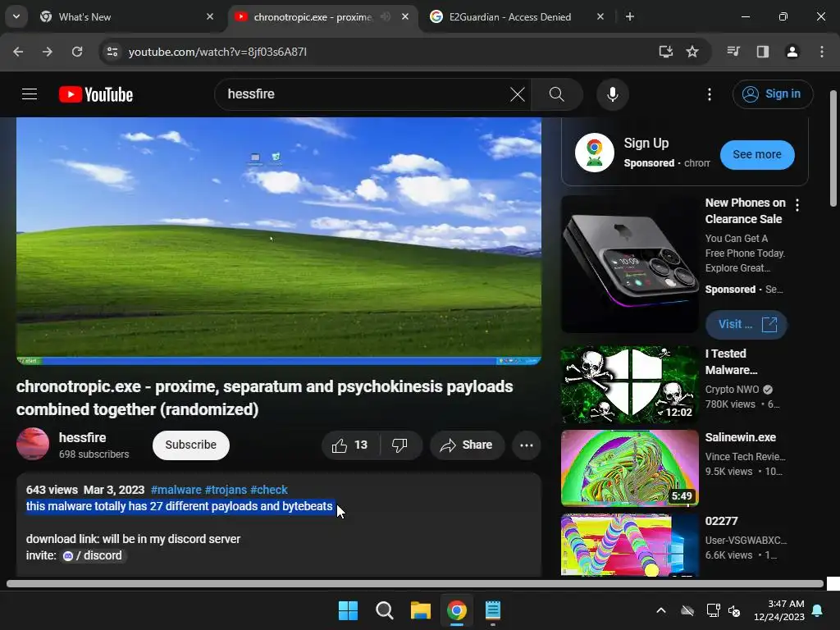Switch to the E2Guardian - Access Denied tab

tap(518, 17)
